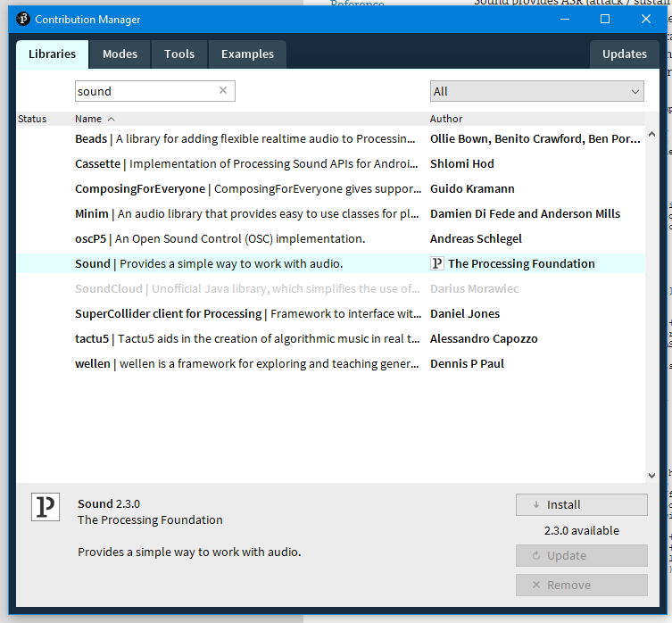672x623 pixels.
Task: Select the oscP5 library row
Action: [330, 238]
